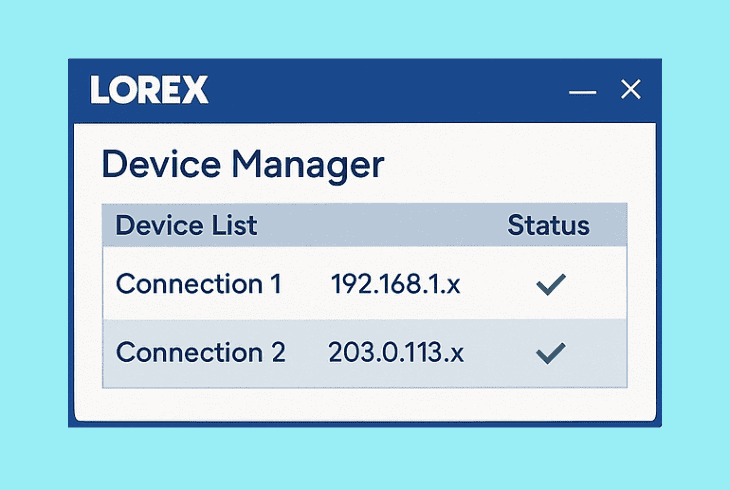
Task: Close the Lorex Device Manager window
Action: (631, 89)
